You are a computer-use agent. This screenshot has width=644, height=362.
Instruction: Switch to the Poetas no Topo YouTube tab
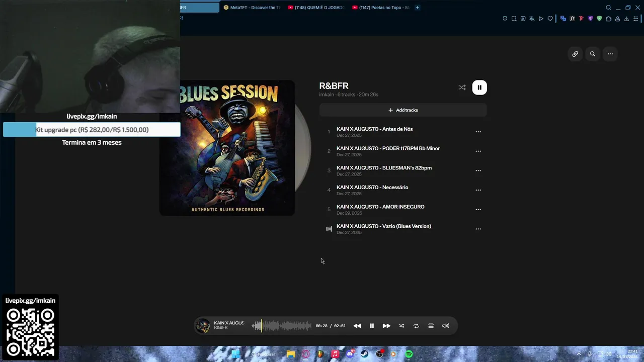coord(380,8)
